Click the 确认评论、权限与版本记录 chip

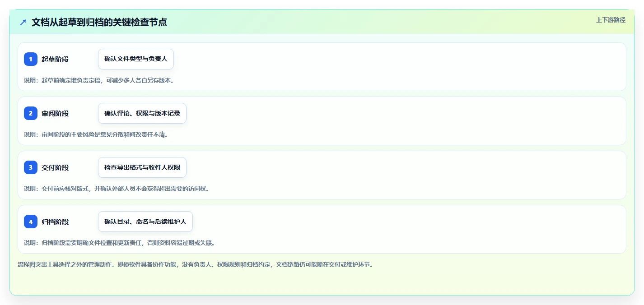[142, 113]
